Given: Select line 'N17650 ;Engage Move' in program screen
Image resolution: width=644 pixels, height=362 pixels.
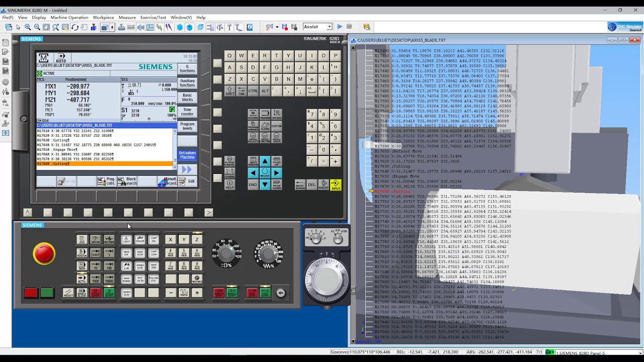Looking at the screenshot, I should tap(105, 149).
